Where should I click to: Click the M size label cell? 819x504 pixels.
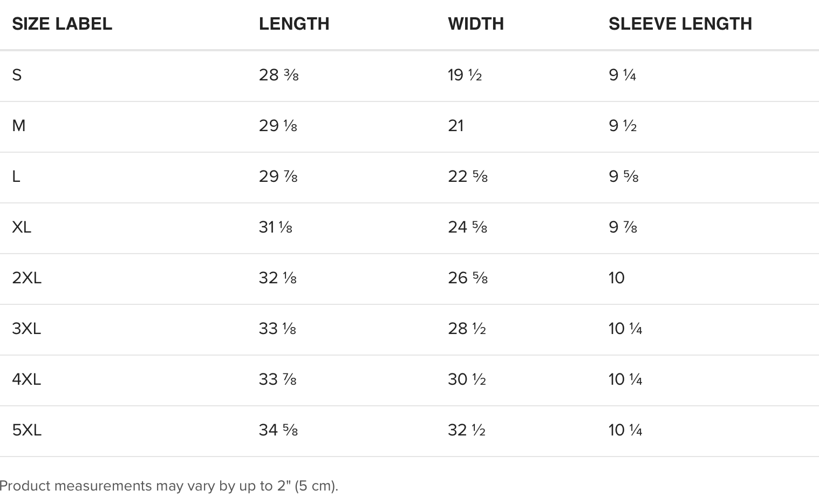19,126
